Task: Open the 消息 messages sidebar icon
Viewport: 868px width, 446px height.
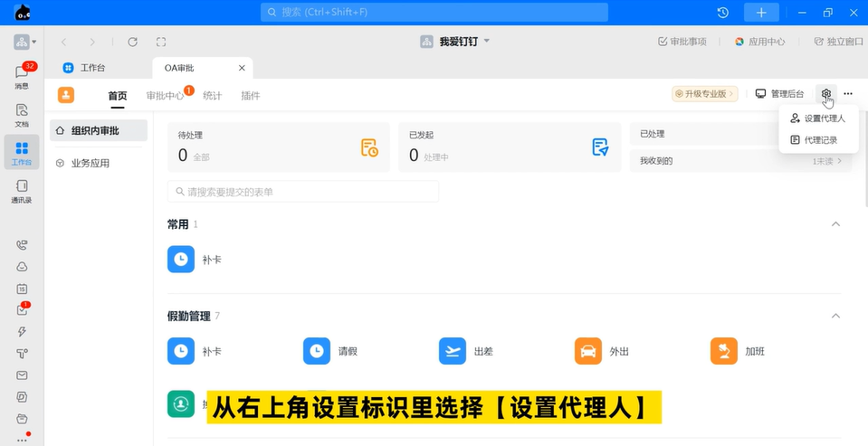Action: click(22, 75)
